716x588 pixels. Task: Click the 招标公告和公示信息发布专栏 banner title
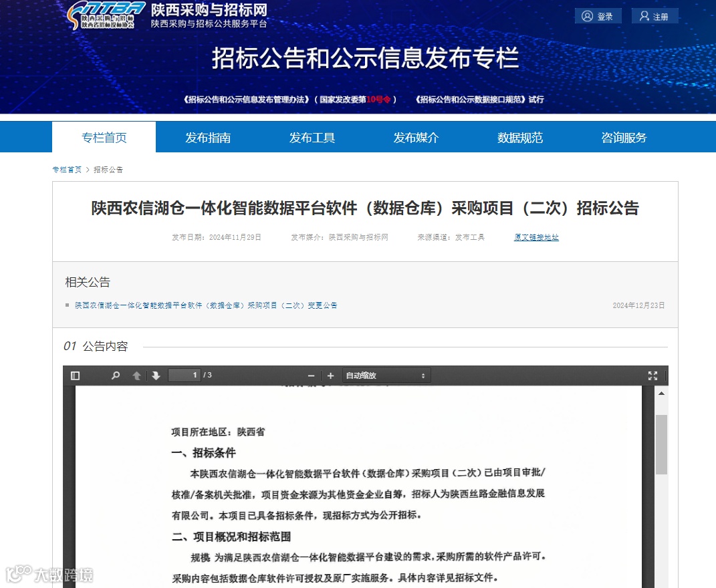pos(365,58)
